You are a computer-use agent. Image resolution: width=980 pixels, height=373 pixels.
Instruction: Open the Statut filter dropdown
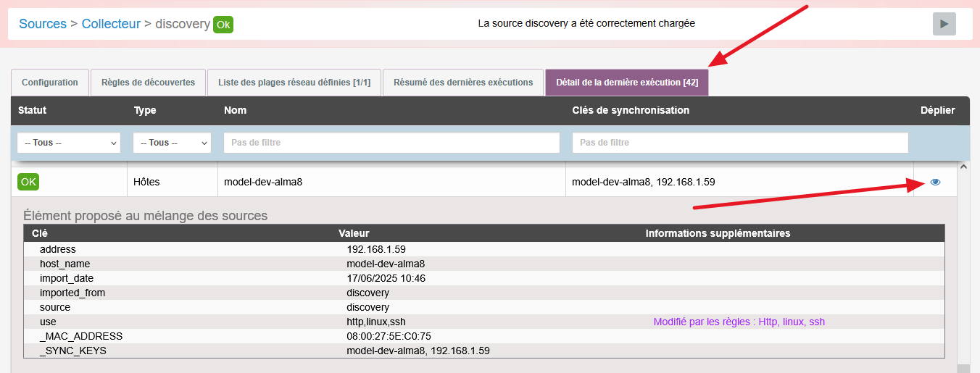(69, 143)
